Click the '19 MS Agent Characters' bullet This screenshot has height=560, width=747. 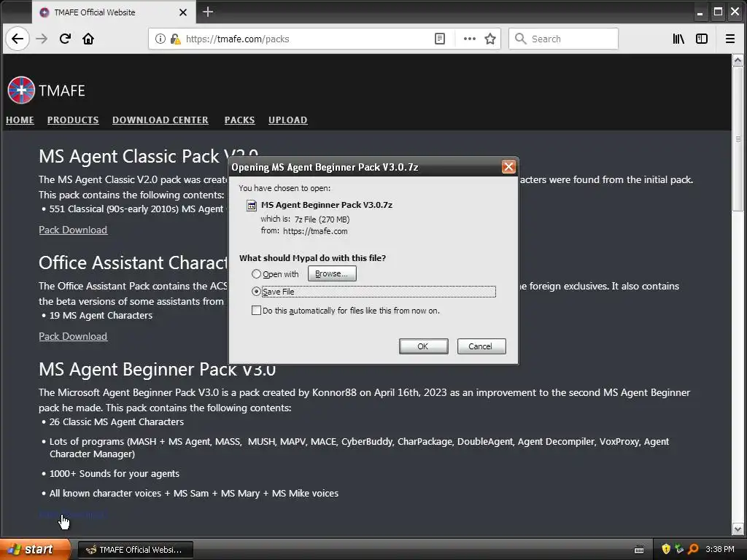pyautogui.click(x=101, y=315)
